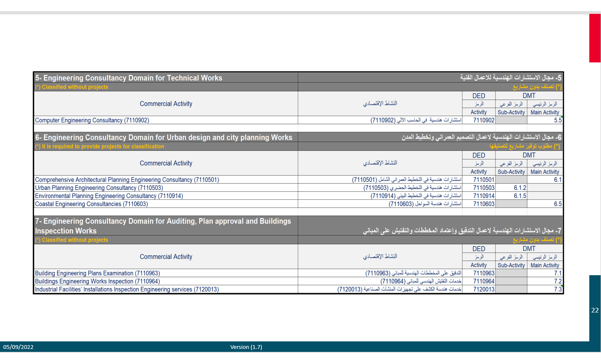Image resolution: width=601 pixels, height=364 pixels.
Task: Click the section 5 Technical Works heading
Action: point(129,78)
